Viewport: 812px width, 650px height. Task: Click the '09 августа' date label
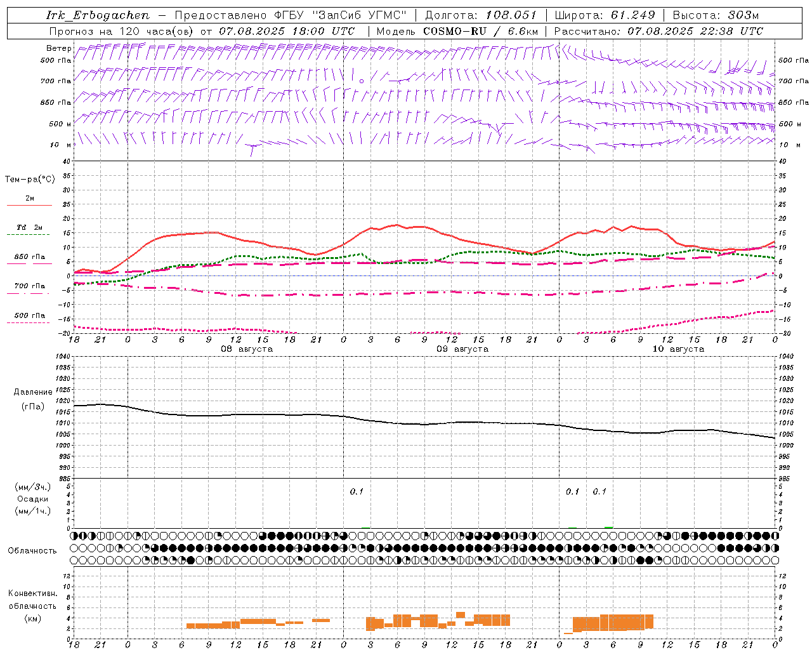pyautogui.click(x=462, y=349)
